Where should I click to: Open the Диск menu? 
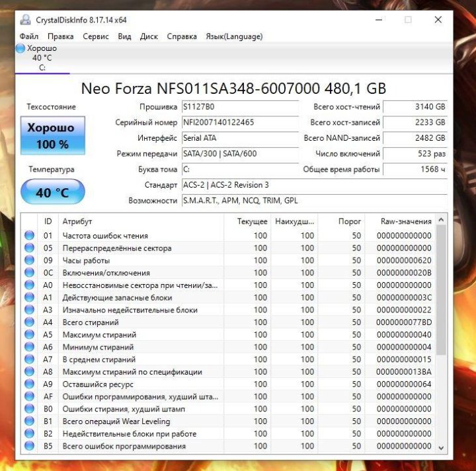[149, 36]
